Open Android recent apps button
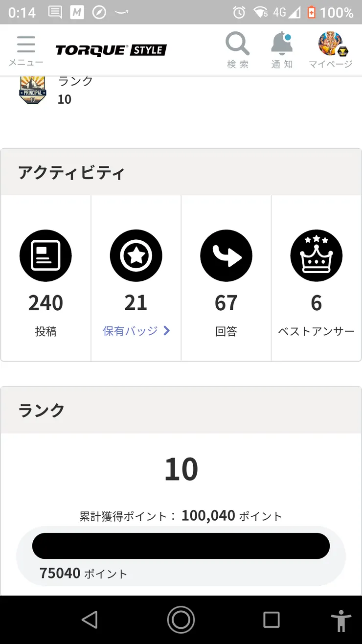 (271, 620)
